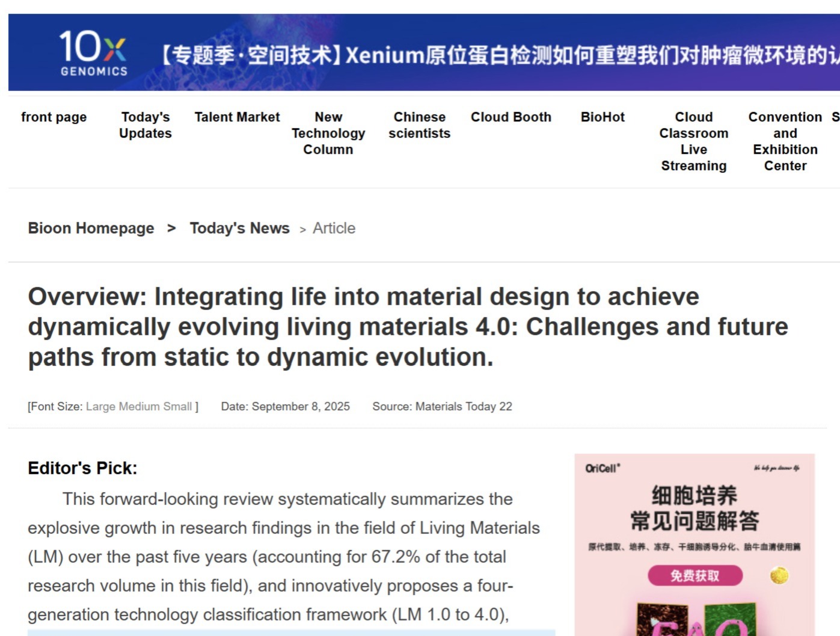Screen dimensions: 840x636
Task: Open Cloud Classroom Live Streaming
Action: 694,141
